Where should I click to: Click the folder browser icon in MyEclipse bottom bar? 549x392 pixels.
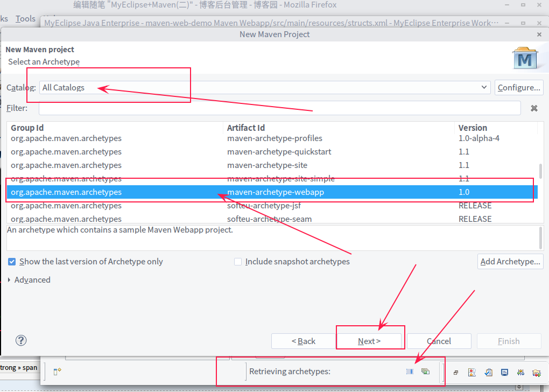(537, 373)
